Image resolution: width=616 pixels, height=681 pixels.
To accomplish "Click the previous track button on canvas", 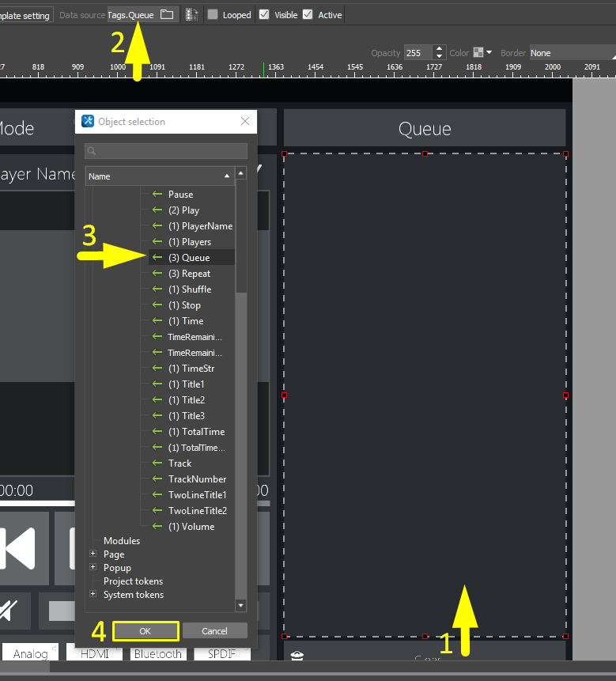I will click(x=20, y=547).
